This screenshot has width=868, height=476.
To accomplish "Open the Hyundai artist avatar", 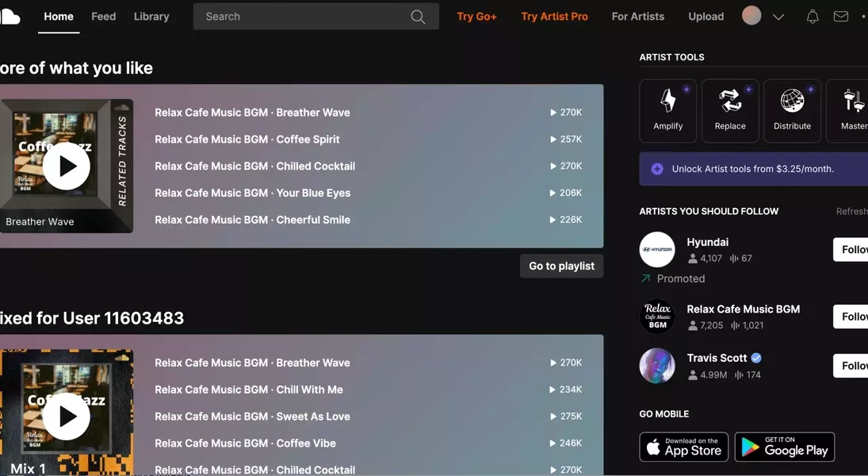I will coord(656,250).
